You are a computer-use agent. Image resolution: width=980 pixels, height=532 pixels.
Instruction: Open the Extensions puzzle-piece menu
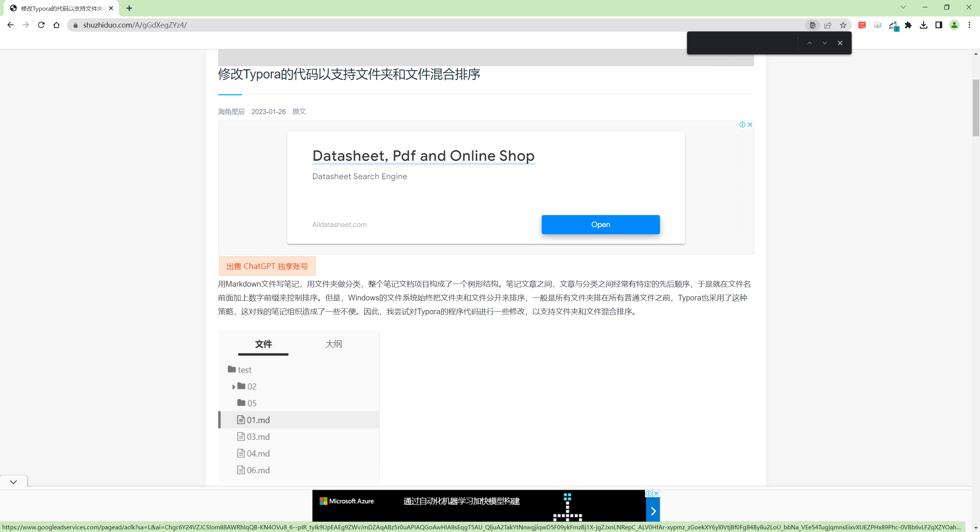(x=908, y=25)
